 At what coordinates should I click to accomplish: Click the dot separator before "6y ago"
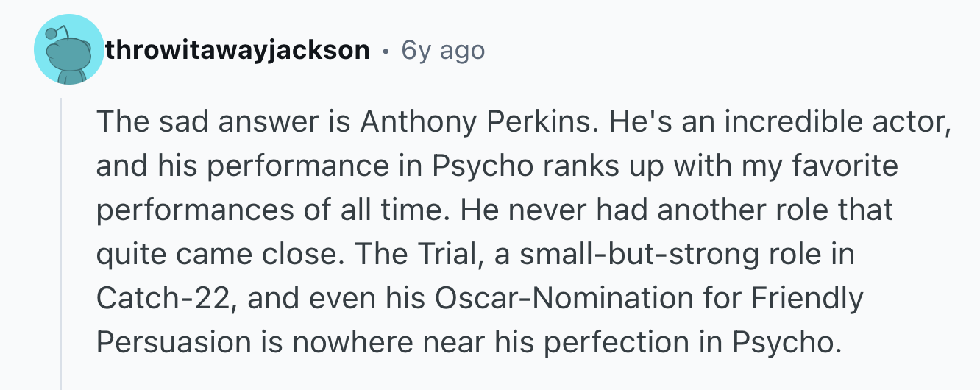[386, 51]
